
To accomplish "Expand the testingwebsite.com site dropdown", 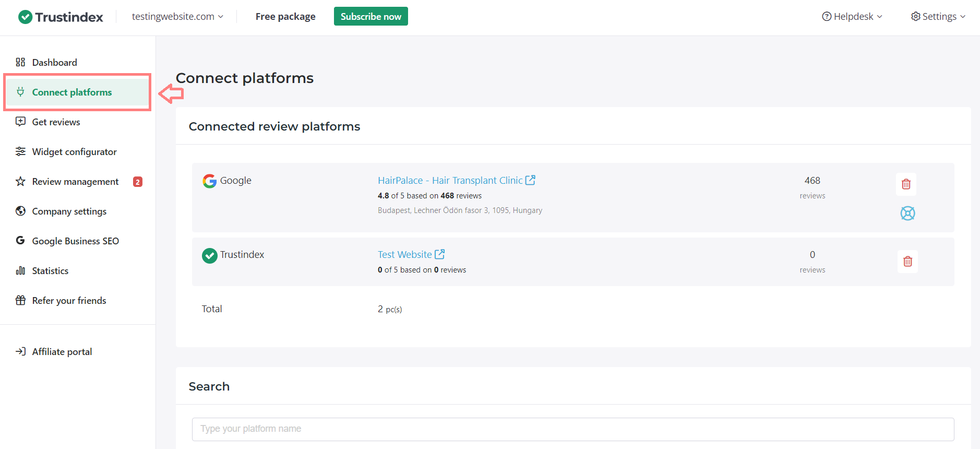I will 177,17.
